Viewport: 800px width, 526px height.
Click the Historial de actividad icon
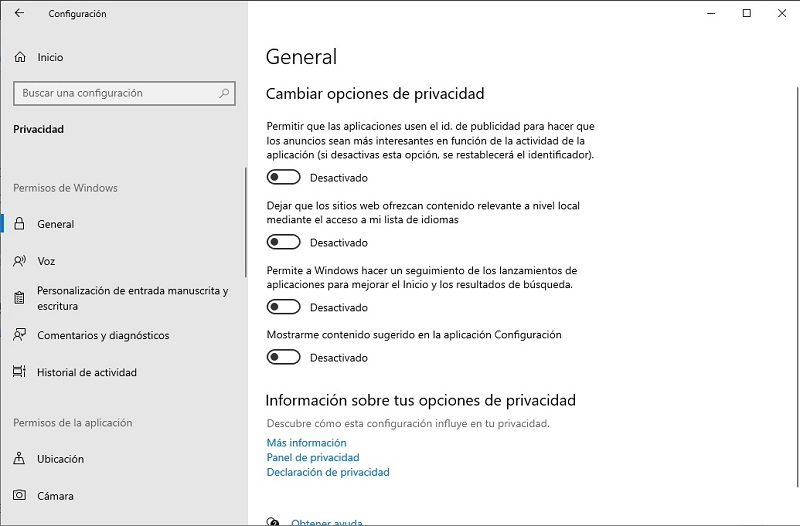20,373
